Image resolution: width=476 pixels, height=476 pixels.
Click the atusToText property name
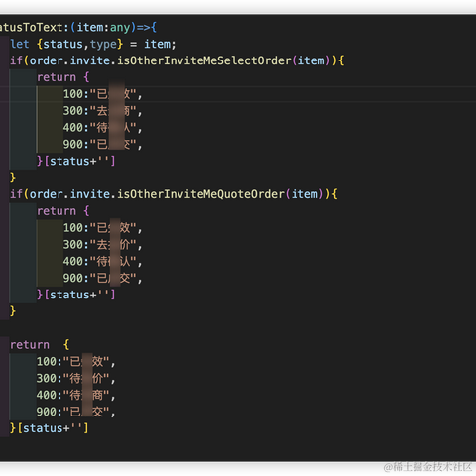32,28
